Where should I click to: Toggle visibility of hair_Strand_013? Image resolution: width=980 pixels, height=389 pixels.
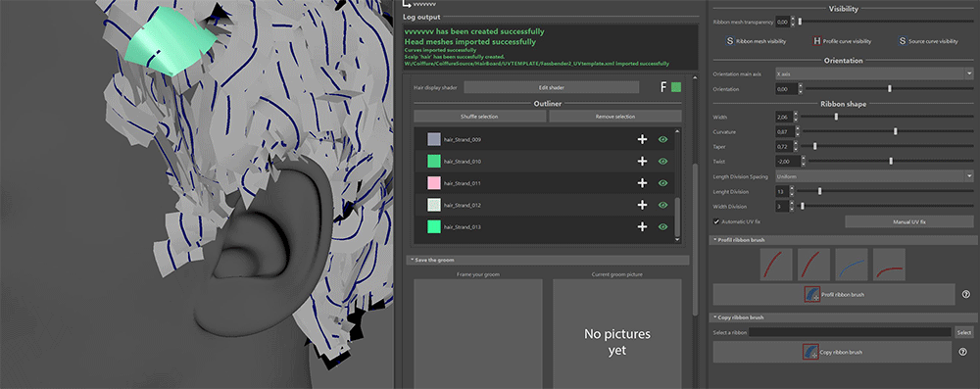[x=663, y=227]
